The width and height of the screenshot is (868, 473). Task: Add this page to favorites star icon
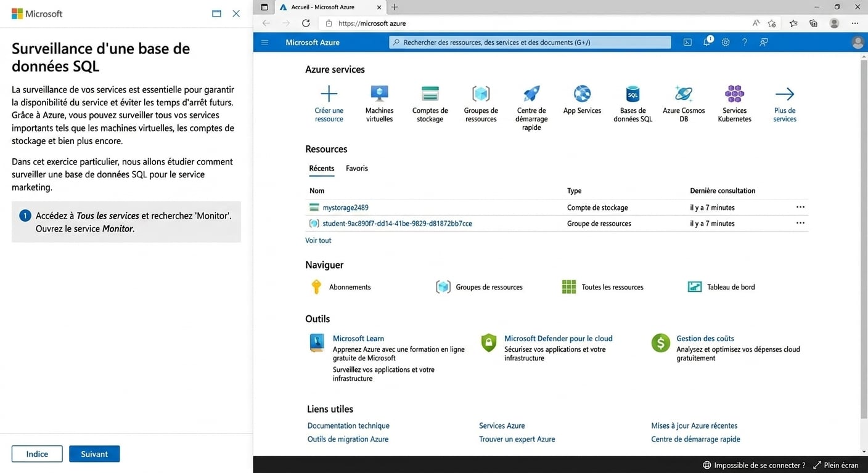point(772,23)
